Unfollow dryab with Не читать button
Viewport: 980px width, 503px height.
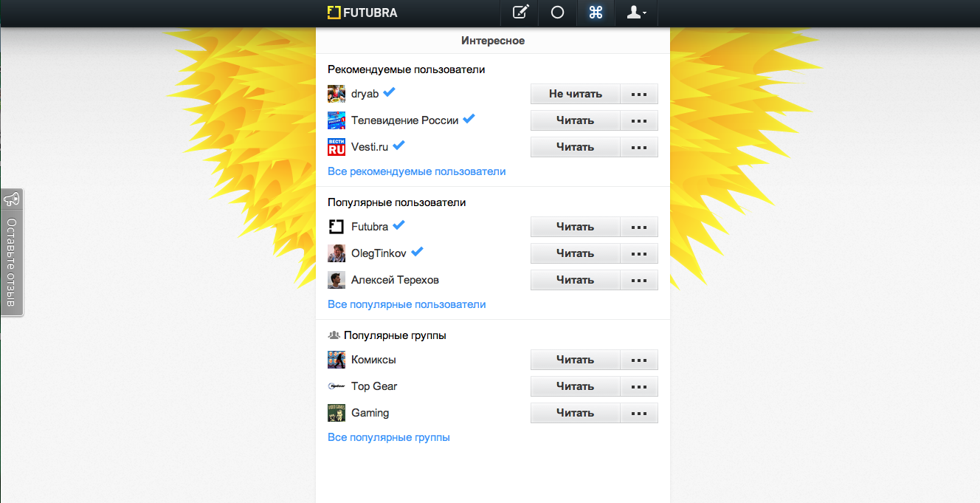click(576, 94)
